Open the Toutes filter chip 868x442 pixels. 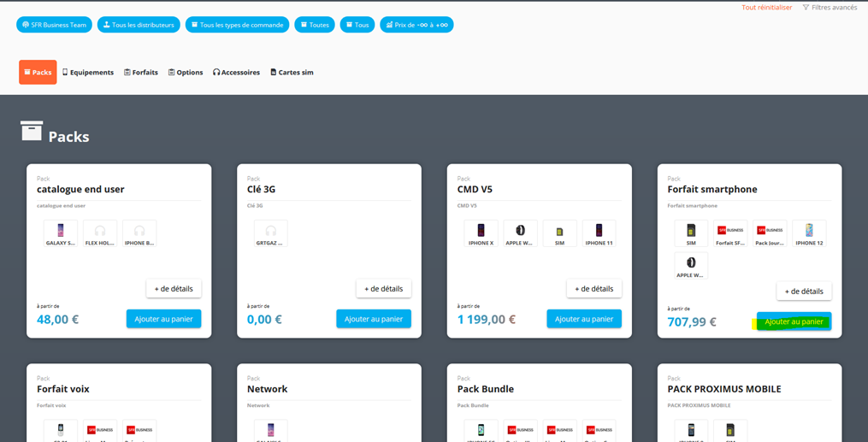(x=315, y=25)
